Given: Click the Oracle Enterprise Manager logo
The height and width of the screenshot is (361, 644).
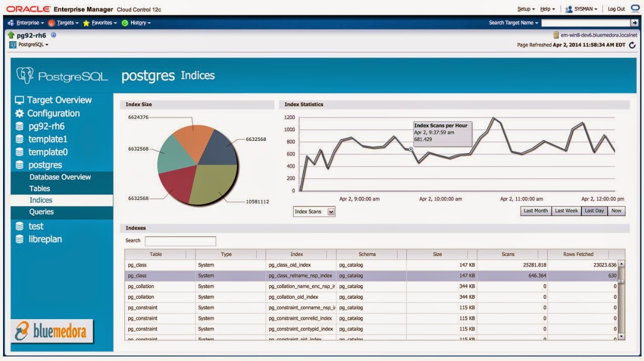Looking at the screenshot, I should point(84,9).
